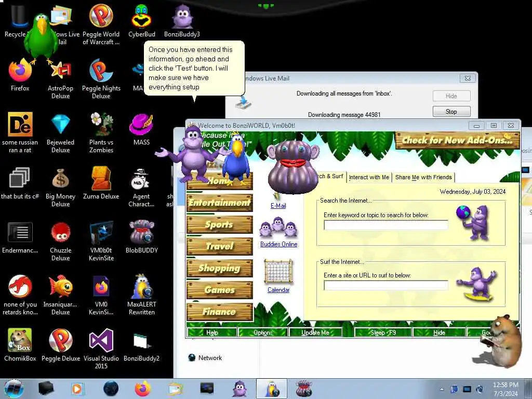Launch BonziBuddy3 desktop shortcut
Viewport: 532px width, 399px height.
point(182,20)
